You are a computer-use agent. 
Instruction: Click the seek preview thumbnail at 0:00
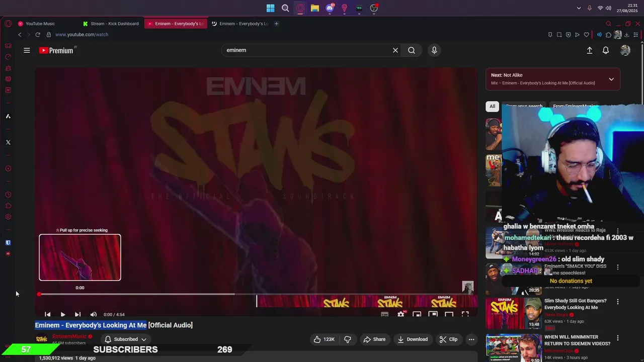(x=80, y=257)
